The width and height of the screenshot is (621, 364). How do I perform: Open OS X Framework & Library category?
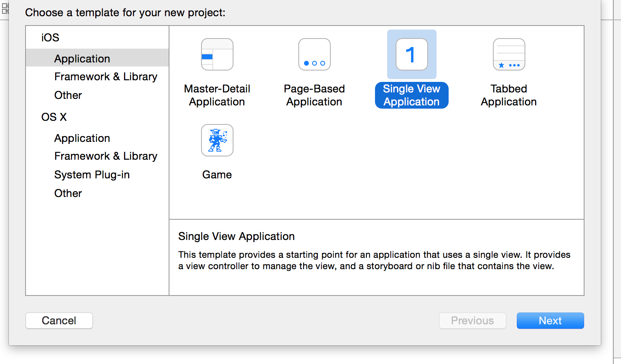tap(106, 156)
